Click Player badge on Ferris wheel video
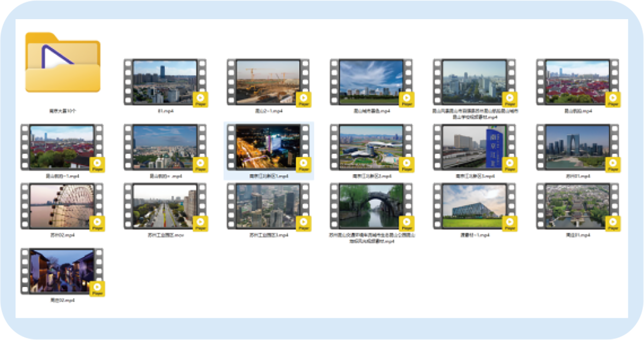The height and width of the screenshot is (340, 644). click(x=97, y=224)
